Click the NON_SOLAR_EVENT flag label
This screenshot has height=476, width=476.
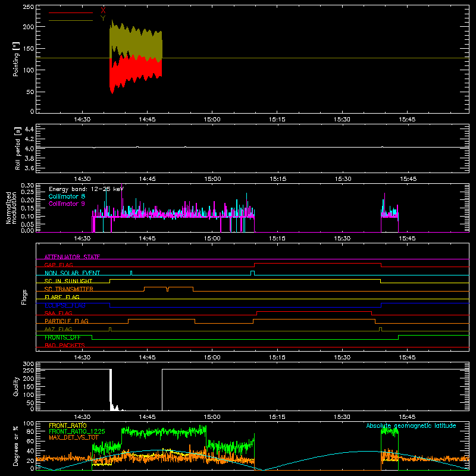pyautogui.click(x=72, y=273)
